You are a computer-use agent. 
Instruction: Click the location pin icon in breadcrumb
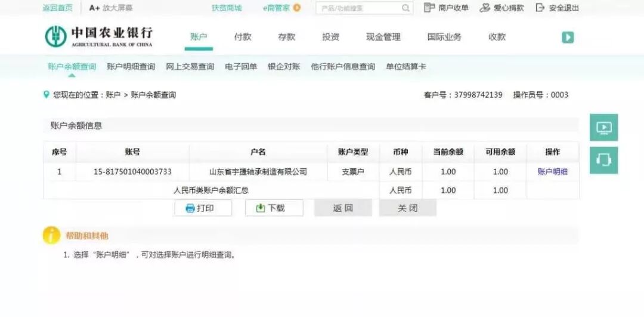tap(46, 94)
